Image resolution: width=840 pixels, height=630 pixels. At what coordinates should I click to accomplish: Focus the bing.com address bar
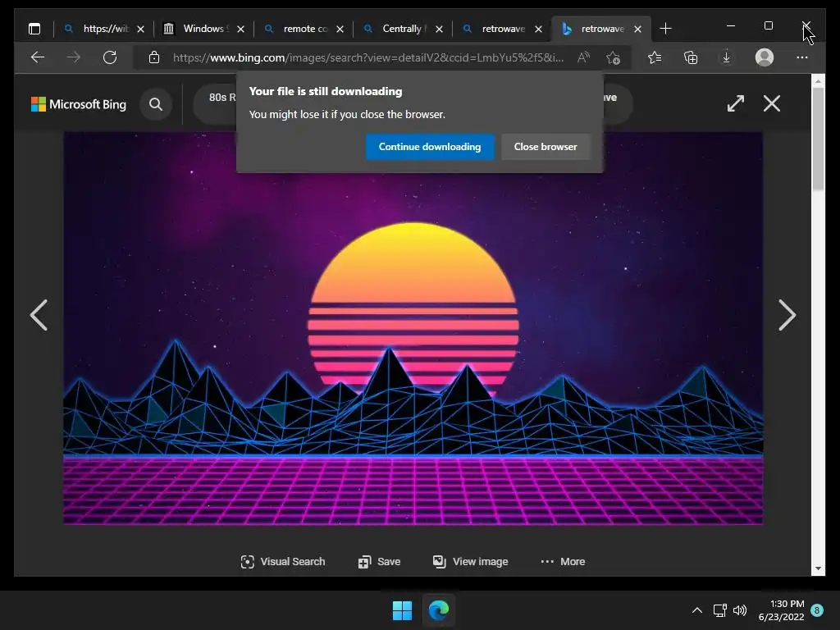pyautogui.click(x=368, y=57)
